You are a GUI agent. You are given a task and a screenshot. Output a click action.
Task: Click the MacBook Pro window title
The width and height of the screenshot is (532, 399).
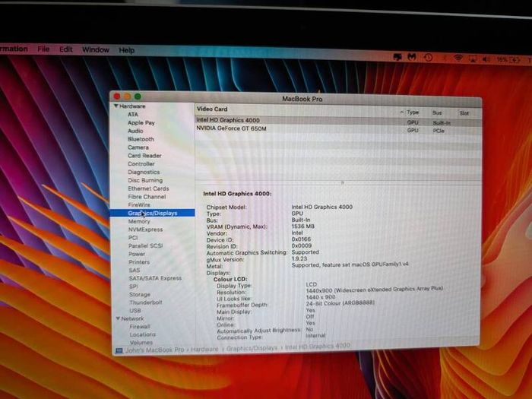302,99
